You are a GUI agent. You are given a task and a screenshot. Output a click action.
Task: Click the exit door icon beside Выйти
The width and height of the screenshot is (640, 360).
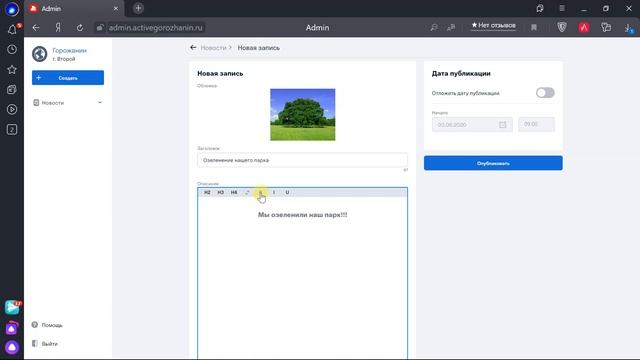[35, 343]
